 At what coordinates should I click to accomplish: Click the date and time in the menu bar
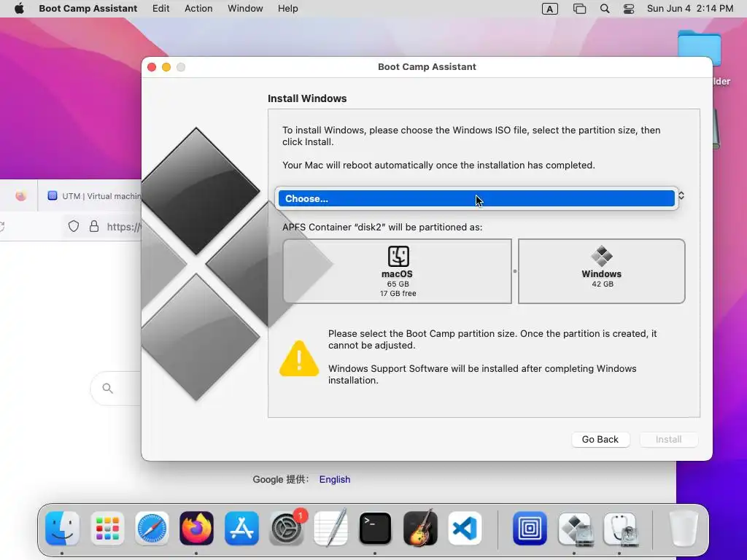coord(690,9)
